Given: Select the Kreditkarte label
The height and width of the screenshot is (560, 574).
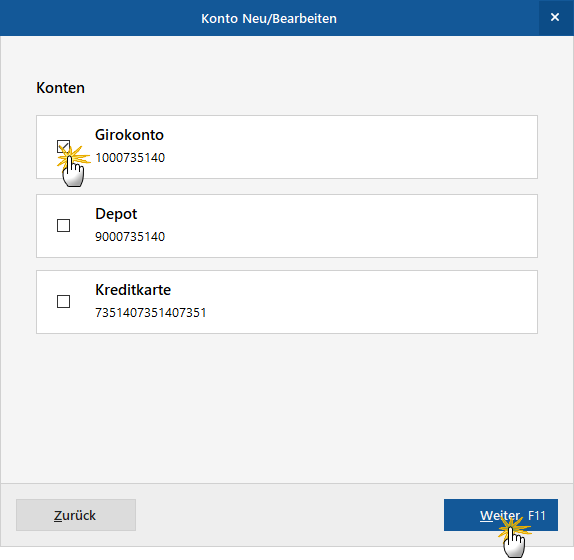Looking at the screenshot, I should pyautogui.click(x=133, y=290).
